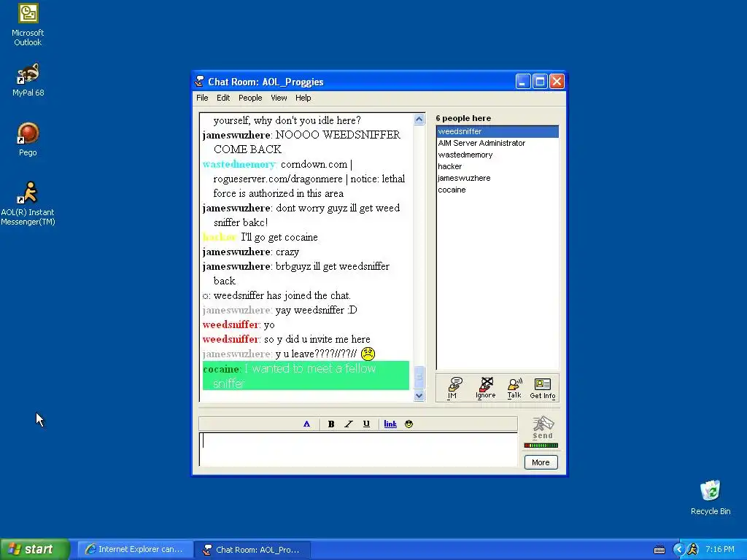Viewport: 747px width, 560px height.
Task: Click the highlighted cocaine chat message
Action: click(306, 376)
